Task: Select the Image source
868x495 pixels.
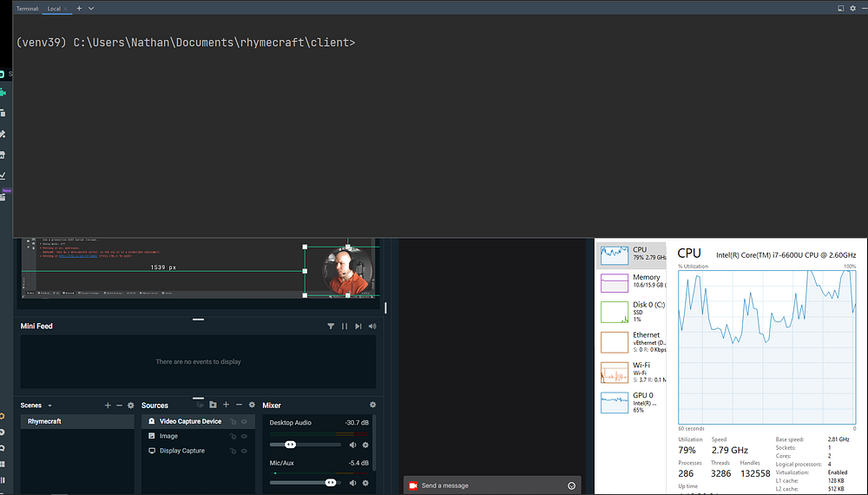Action: tap(198, 436)
